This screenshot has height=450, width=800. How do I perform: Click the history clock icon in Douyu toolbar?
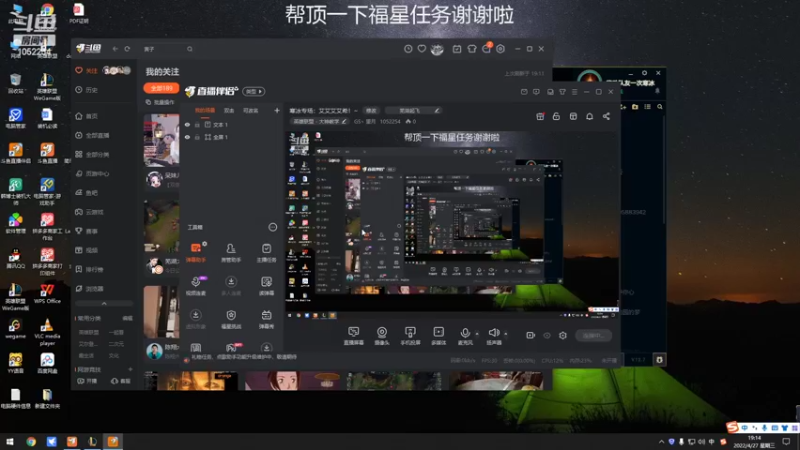[x=408, y=48]
